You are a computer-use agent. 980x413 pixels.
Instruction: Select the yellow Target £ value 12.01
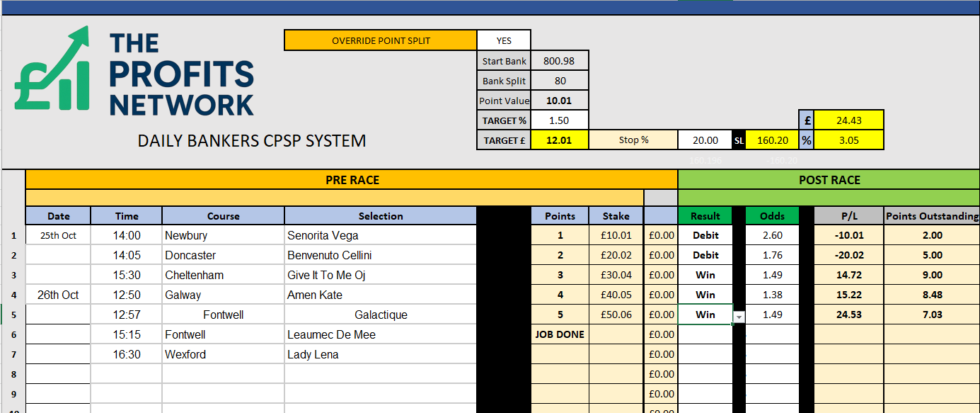(x=559, y=140)
